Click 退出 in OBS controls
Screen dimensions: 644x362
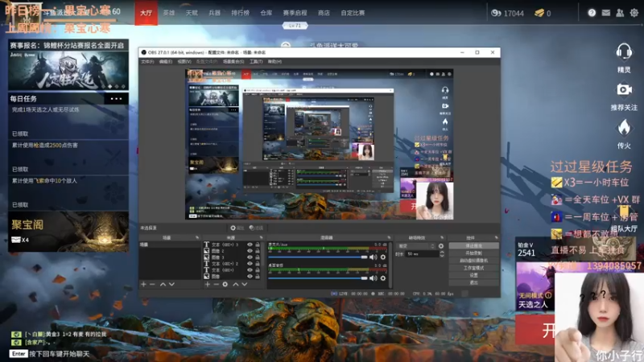pyautogui.click(x=473, y=282)
